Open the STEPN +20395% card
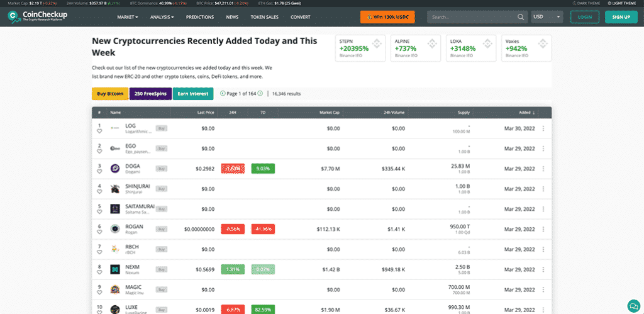This screenshot has width=644, height=314. (360, 48)
